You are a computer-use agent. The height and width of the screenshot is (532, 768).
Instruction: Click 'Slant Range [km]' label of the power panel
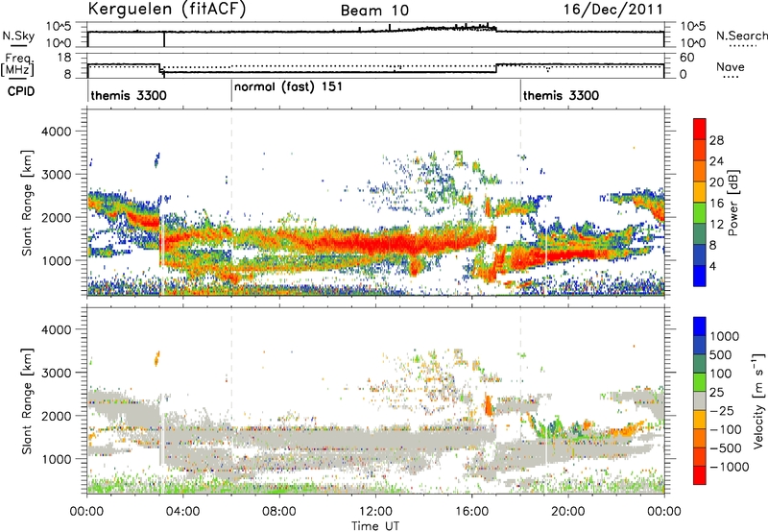27,203
